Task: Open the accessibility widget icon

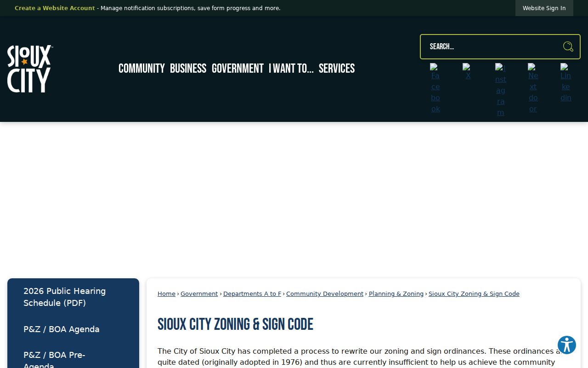Action: click(567, 345)
